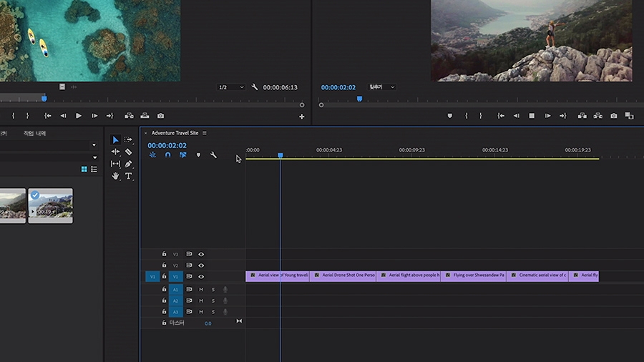
Task: Switch to the 작업 내역 tab
Action: coord(34,133)
